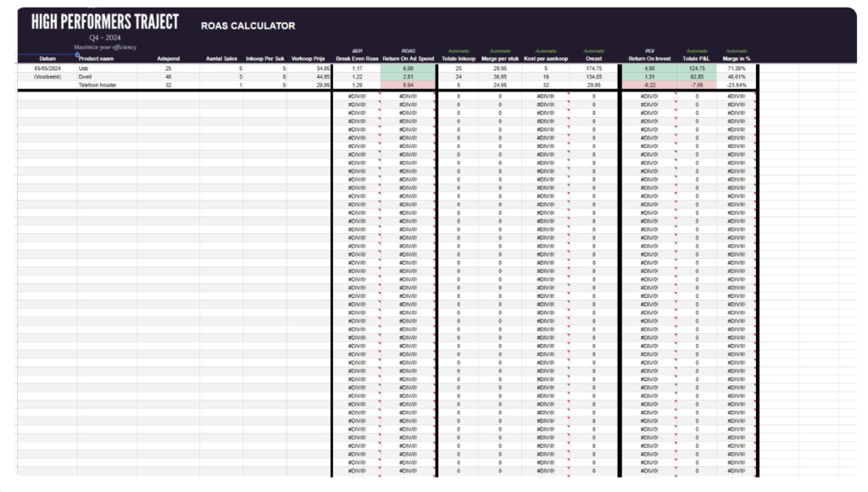The height and width of the screenshot is (492, 868).
Task: Click the blue selection handle by 'Product naam'
Action: pyautogui.click(x=77, y=55)
